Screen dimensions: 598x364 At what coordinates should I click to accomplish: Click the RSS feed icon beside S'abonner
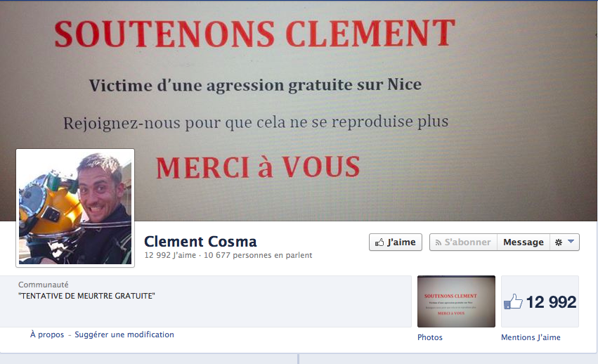438,242
